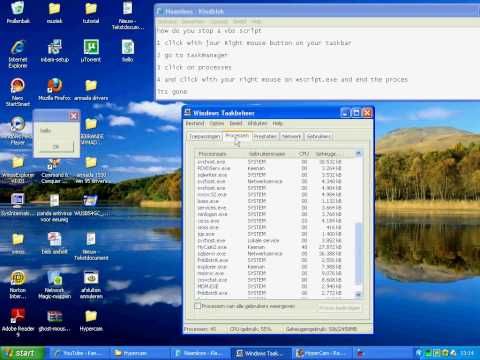Select the hello script file icon
Screen dimensions: 480x360
pyautogui.click(x=127, y=51)
